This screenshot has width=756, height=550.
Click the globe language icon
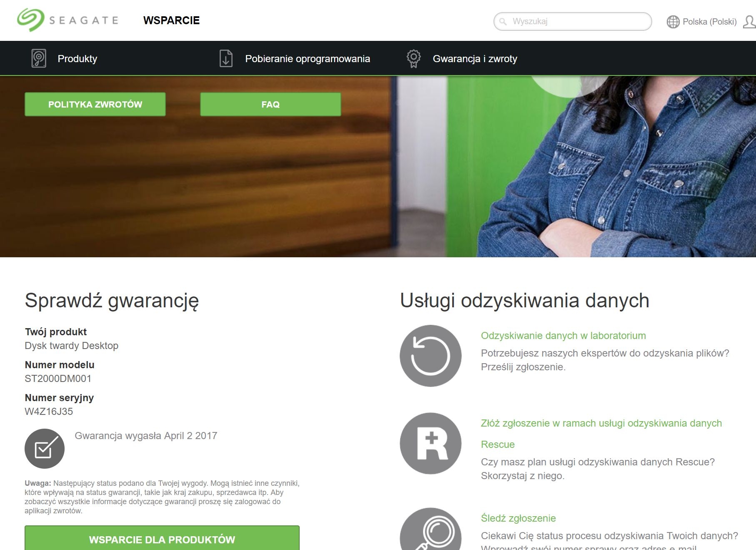point(673,22)
